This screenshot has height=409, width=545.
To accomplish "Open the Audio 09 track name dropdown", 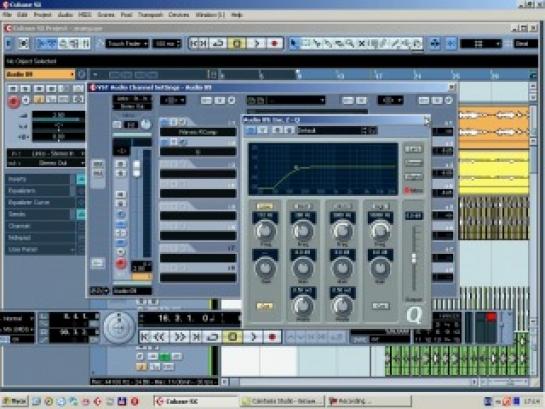I will 40,74.
